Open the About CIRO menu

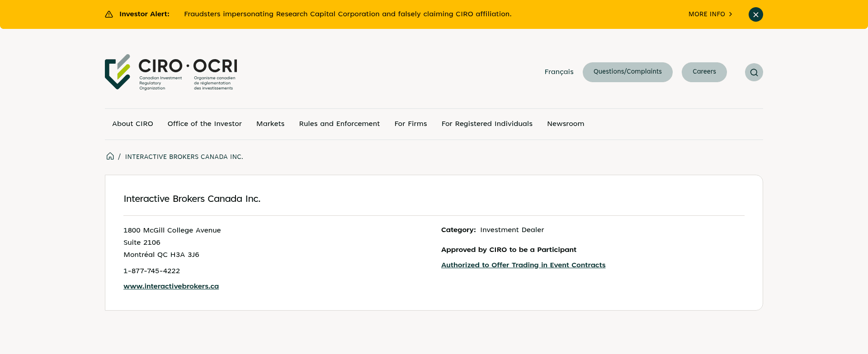pyautogui.click(x=132, y=124)
